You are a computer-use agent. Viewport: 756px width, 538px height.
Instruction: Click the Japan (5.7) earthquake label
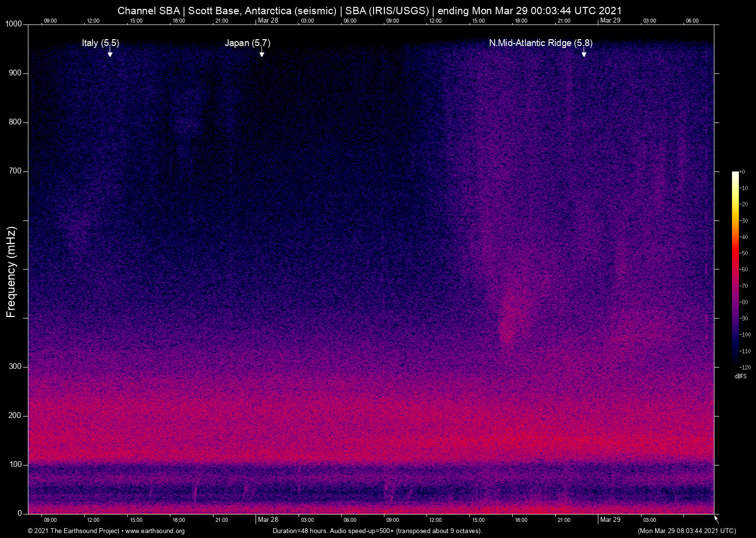[247, 43]
